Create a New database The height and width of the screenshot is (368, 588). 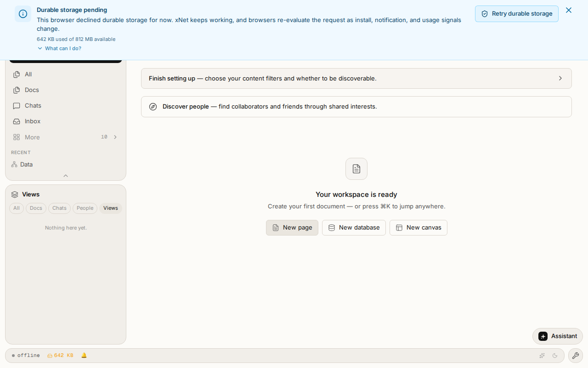(x=354, y=228)
